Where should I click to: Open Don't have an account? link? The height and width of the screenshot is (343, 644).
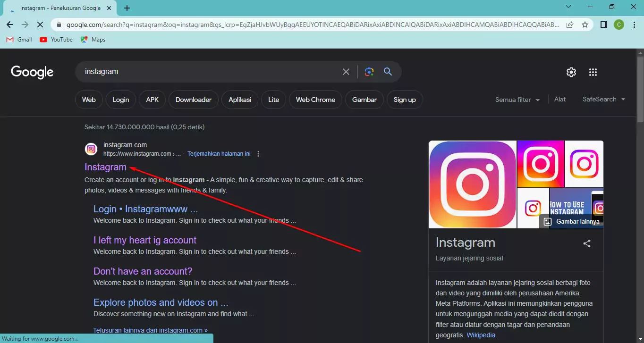click(x=143, y=271)
